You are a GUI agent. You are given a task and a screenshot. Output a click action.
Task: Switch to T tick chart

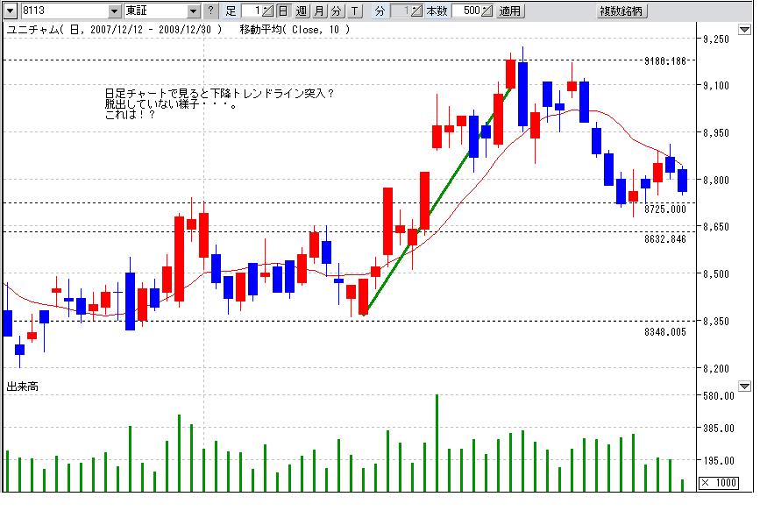(x=355, y=11)
